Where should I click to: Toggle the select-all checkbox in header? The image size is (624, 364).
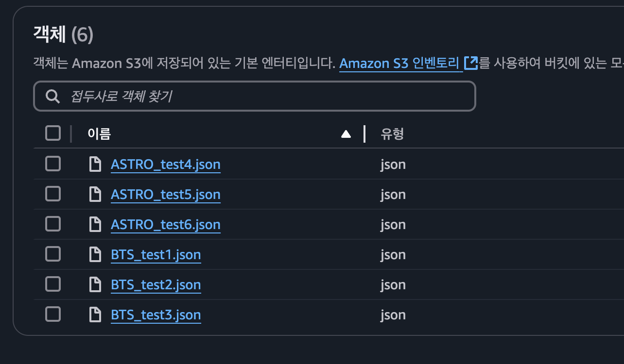point(53,133)
